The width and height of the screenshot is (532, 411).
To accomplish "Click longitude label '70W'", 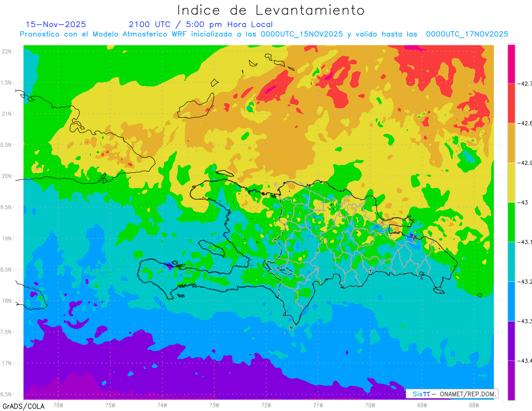I will pyautogui.click(x=370, y=405).
